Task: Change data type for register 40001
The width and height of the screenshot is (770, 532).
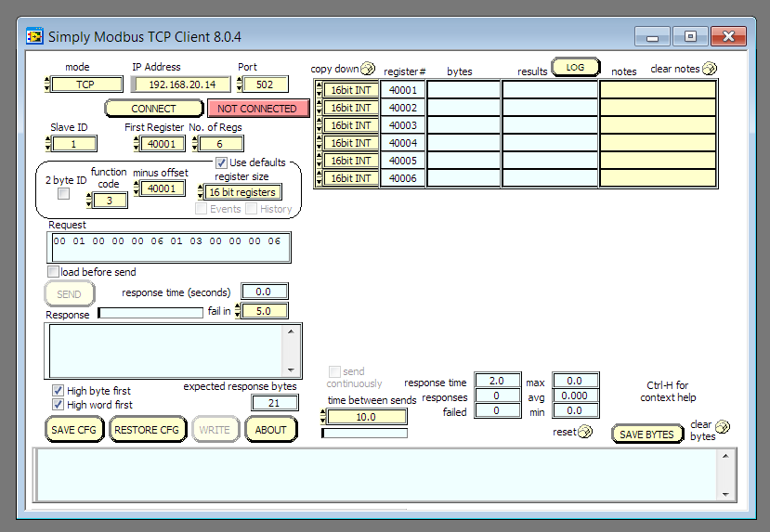Action: click(x=350, y=90)
